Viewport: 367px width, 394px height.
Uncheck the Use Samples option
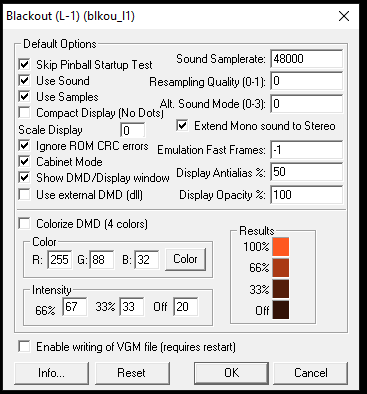(x=24, y=96)
